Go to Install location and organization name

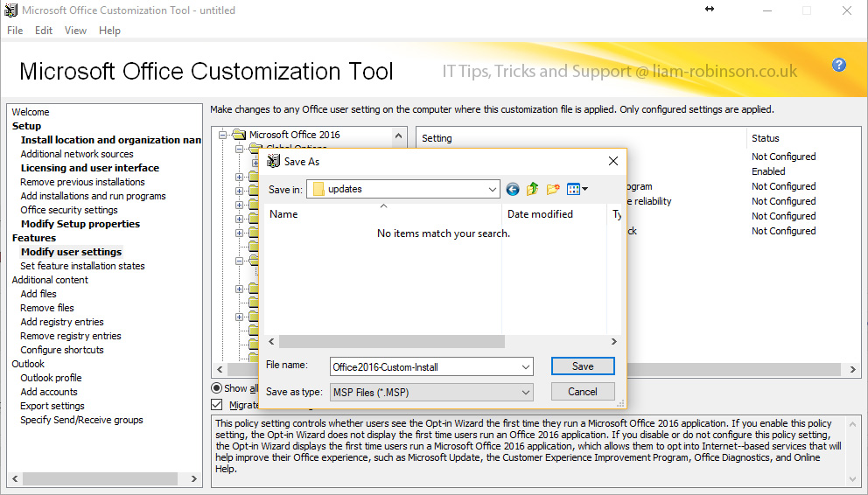(111, 140)
